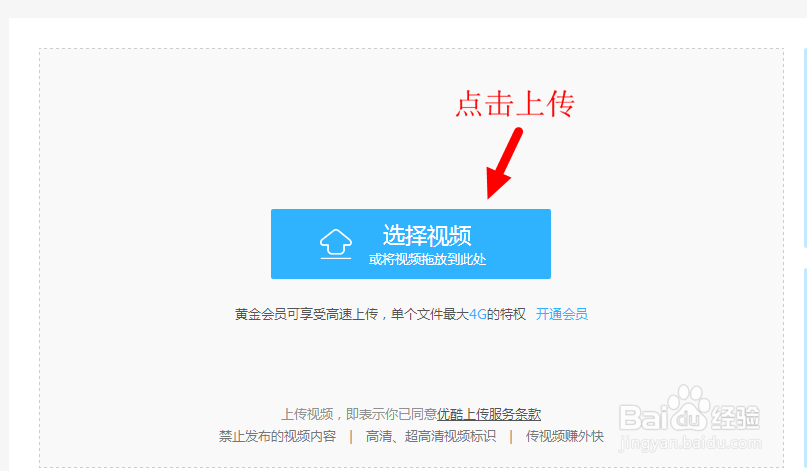The height and width of the screenshot is (471, 807).
Task: Click the blue 4G text
Action: 478,314
